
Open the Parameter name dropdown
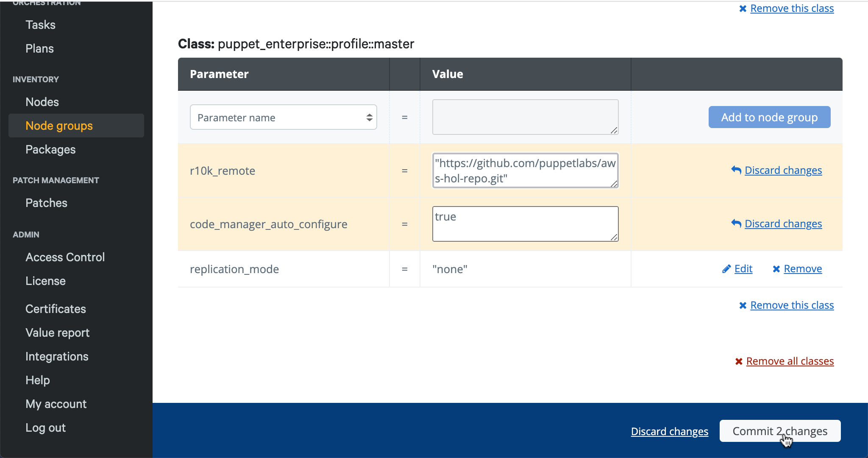284,117
